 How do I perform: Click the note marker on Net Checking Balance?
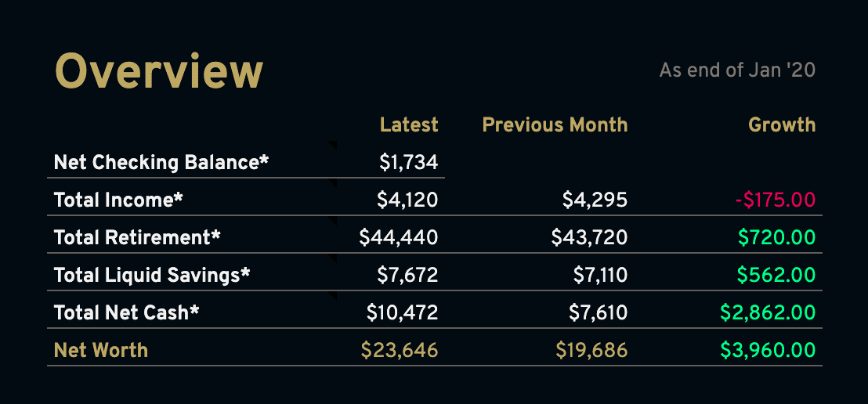click(333, 145)
